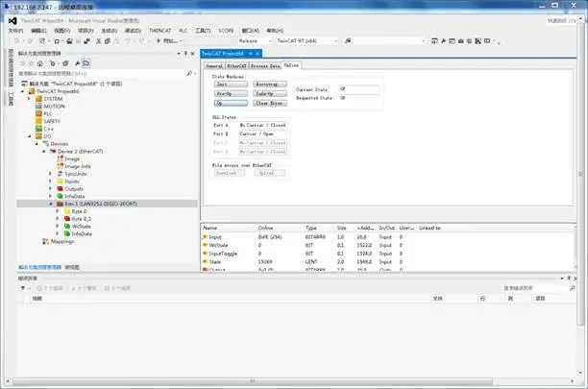Click the Bootstrap state button
The height and width of the screenshot is (389, 588).
pos(270,85)
